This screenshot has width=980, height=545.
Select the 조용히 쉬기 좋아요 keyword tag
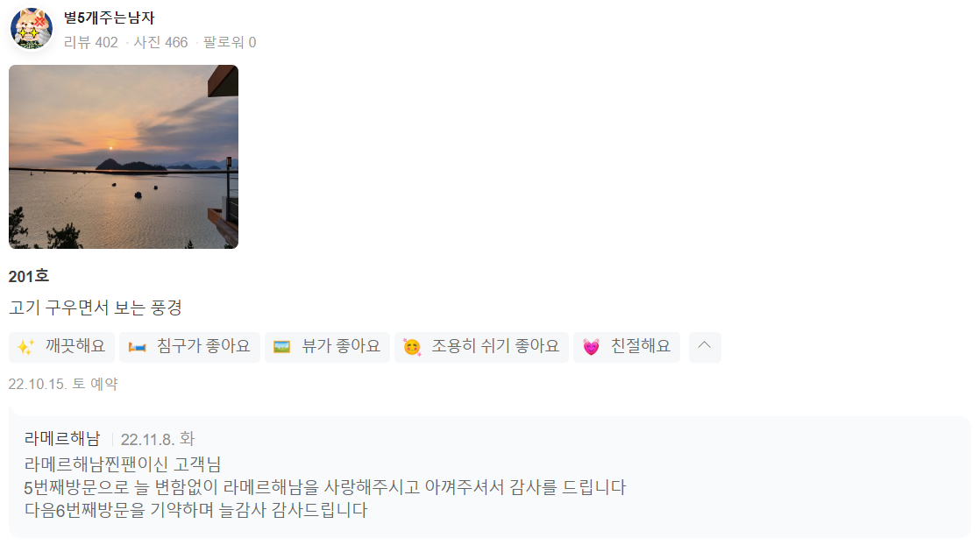(481, 347)
